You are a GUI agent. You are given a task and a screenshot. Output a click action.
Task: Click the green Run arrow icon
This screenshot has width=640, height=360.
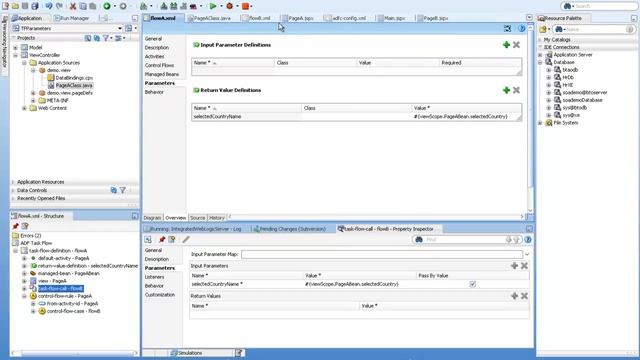[x=213, y=6]
